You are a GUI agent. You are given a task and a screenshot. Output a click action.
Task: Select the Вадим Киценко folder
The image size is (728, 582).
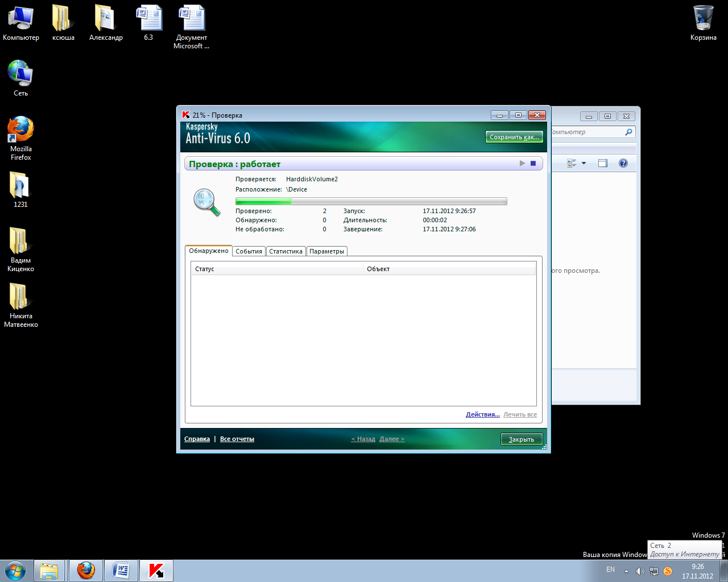20,250
